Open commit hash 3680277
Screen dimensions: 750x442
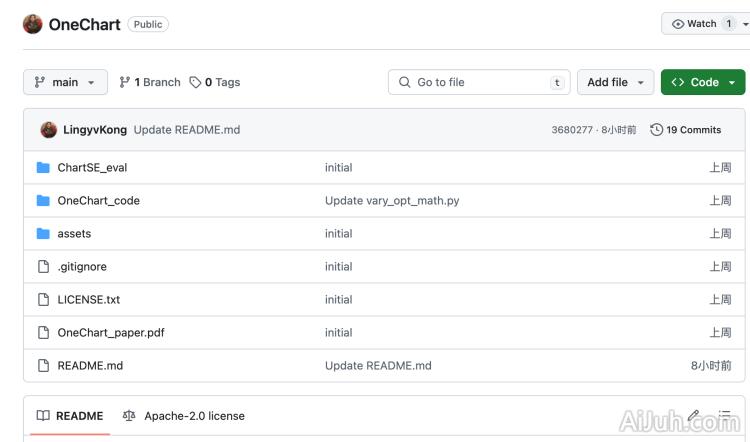[x=571, y=130]
